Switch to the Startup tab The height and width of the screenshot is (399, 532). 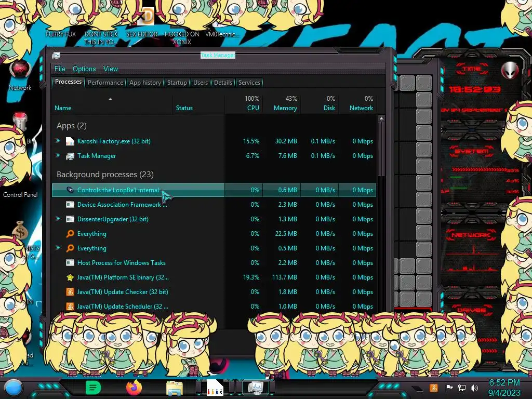177,83
